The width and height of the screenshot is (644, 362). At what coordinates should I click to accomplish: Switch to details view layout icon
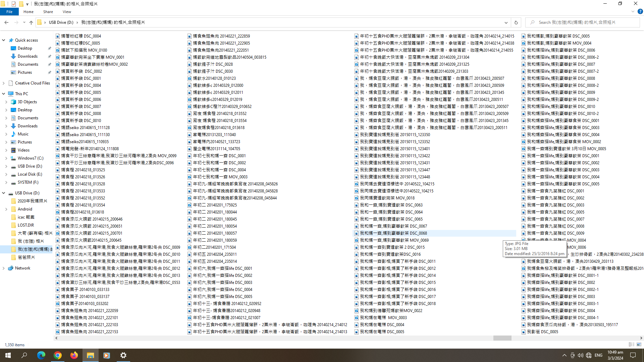click(631, 345)
